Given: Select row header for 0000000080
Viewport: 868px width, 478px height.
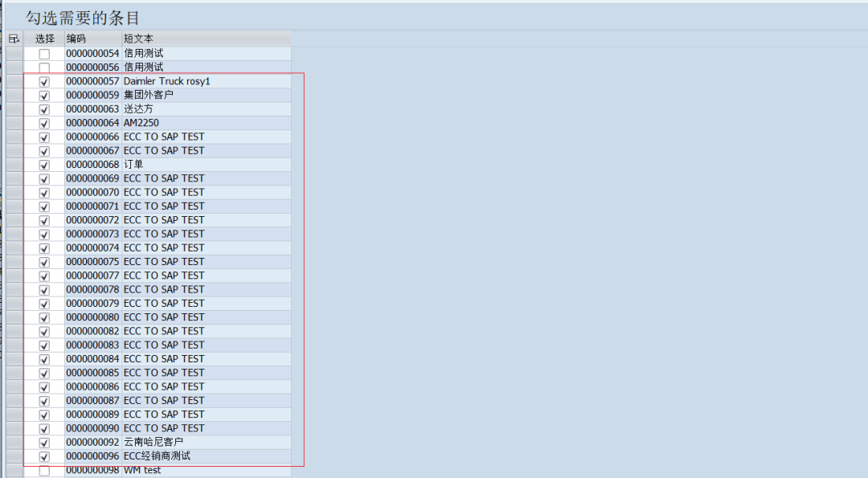Looking at the screenshot, I should 14,317.
